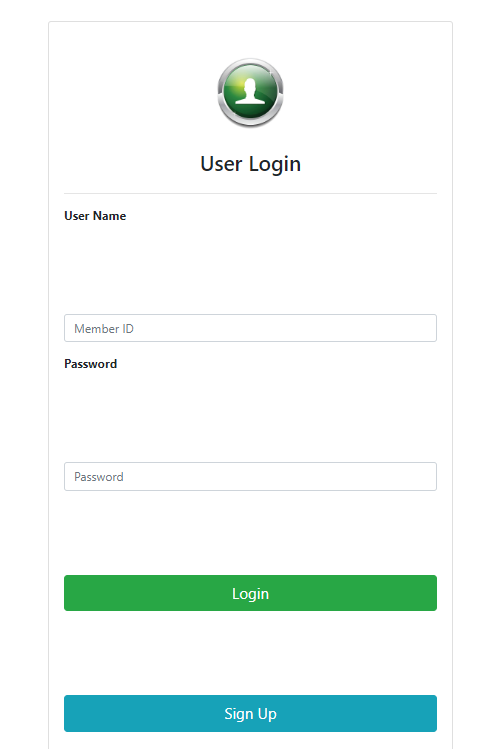Select the Member ID input field
The image size is (495, 749).
pos(250,328)
